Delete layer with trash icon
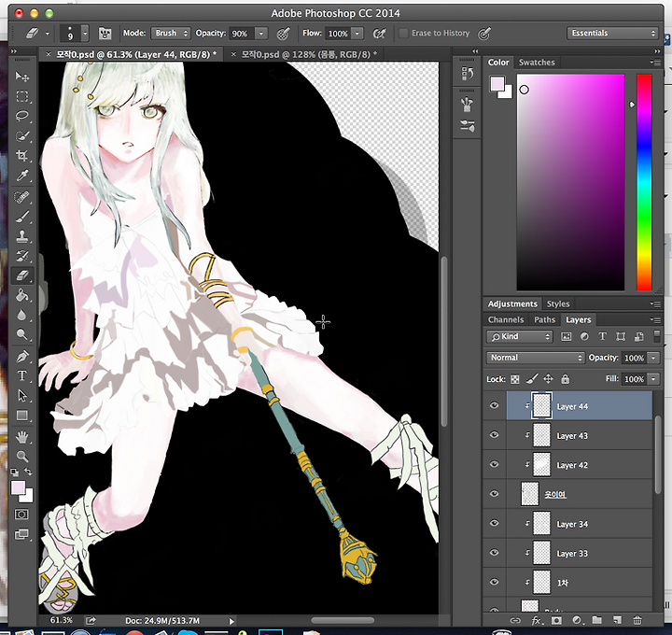The image size is (672, 635). click(x=637, y=620)
